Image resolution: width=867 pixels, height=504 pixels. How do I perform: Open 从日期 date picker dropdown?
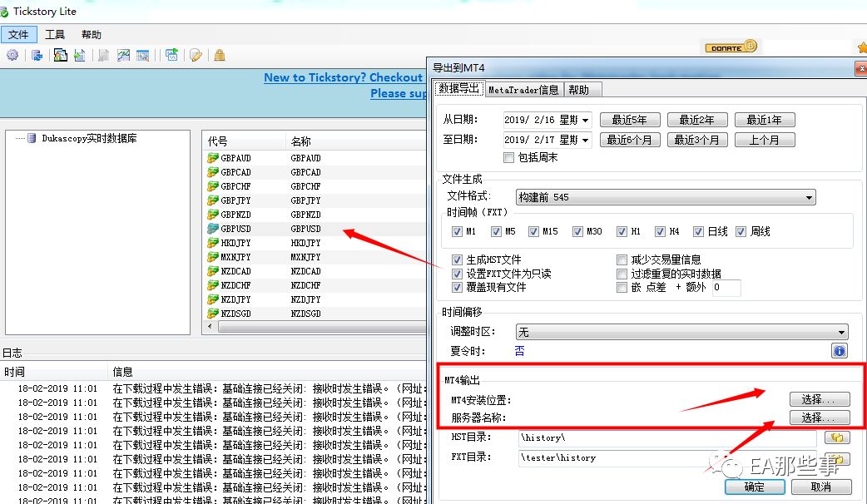pyautogui.click(x=585, y=120)
